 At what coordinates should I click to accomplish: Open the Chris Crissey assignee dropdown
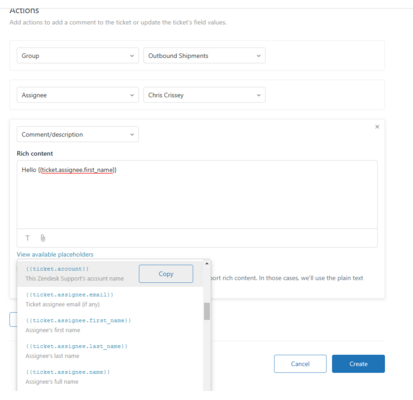tap(204, 95)
